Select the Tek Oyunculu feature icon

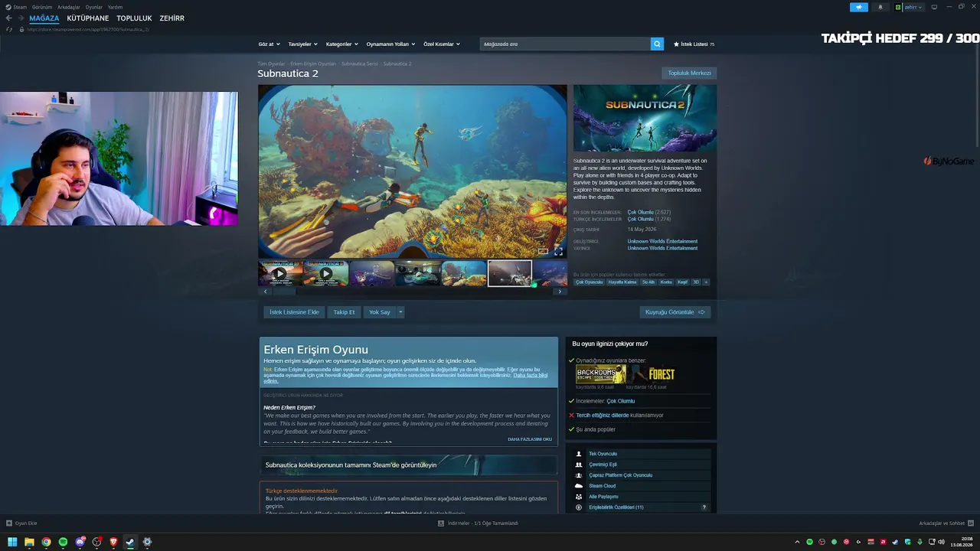point(579,454)
